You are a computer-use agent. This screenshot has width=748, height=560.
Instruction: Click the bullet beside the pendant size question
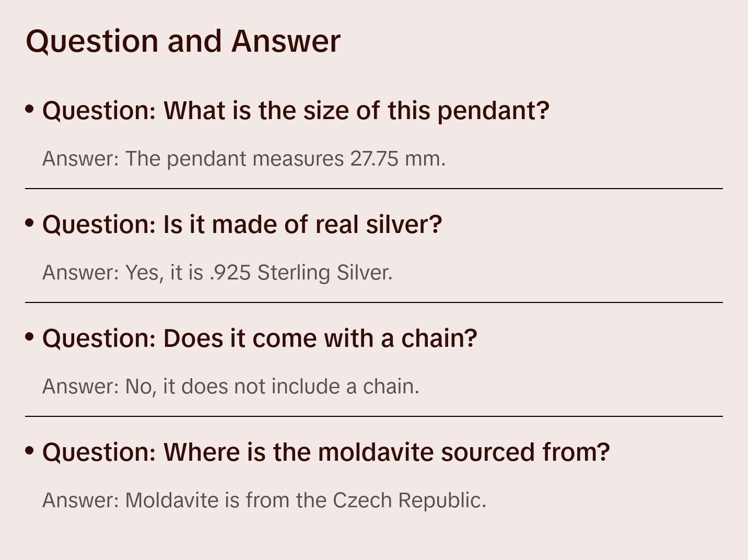tap(30, 109)
